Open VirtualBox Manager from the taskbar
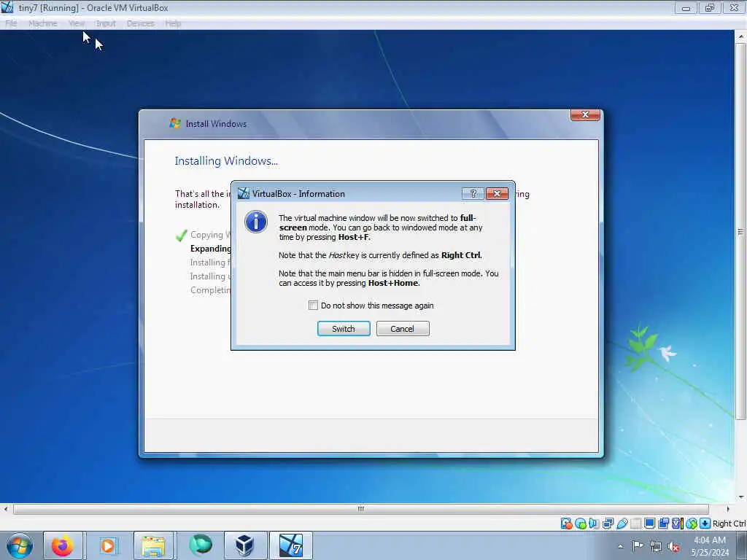 244,545
